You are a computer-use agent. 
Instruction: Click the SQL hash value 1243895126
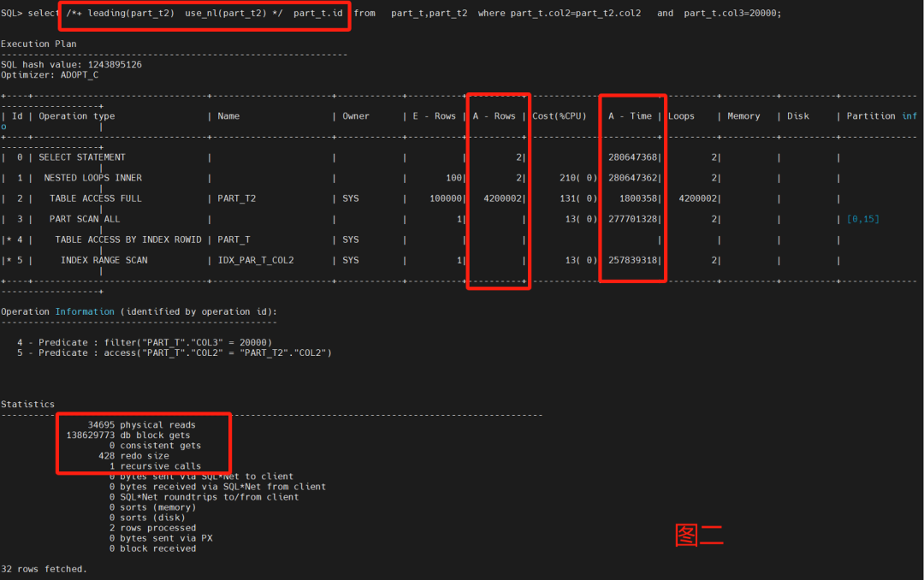tap(115, 64)
